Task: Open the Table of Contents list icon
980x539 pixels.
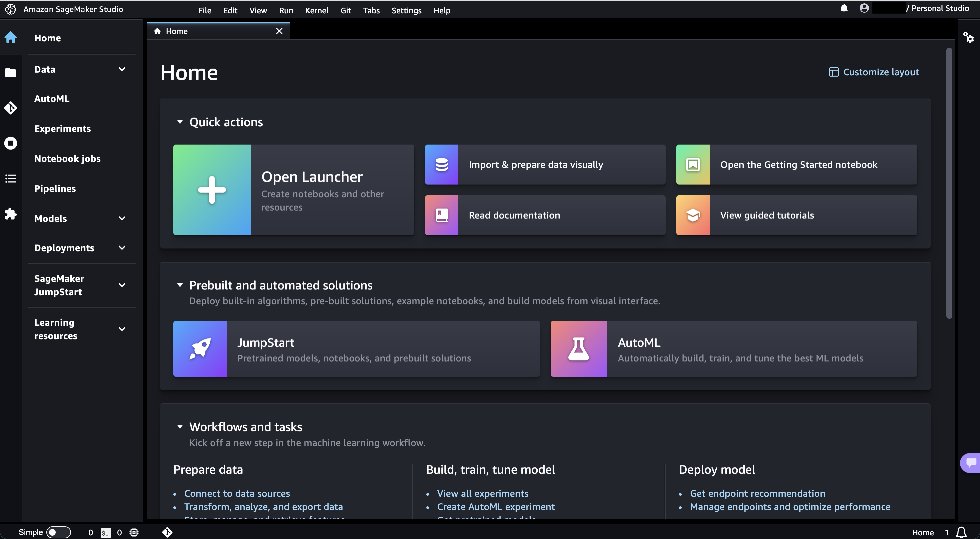Action: click(11, 178)
